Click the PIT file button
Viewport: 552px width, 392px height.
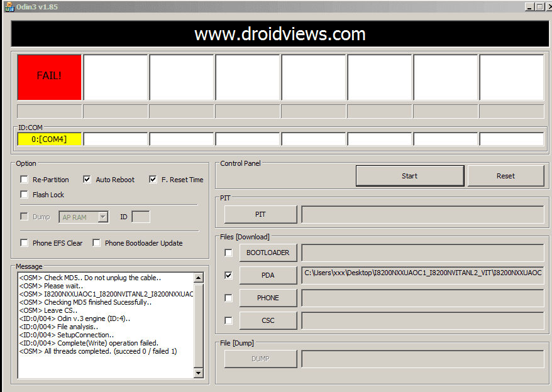(260, 214)
